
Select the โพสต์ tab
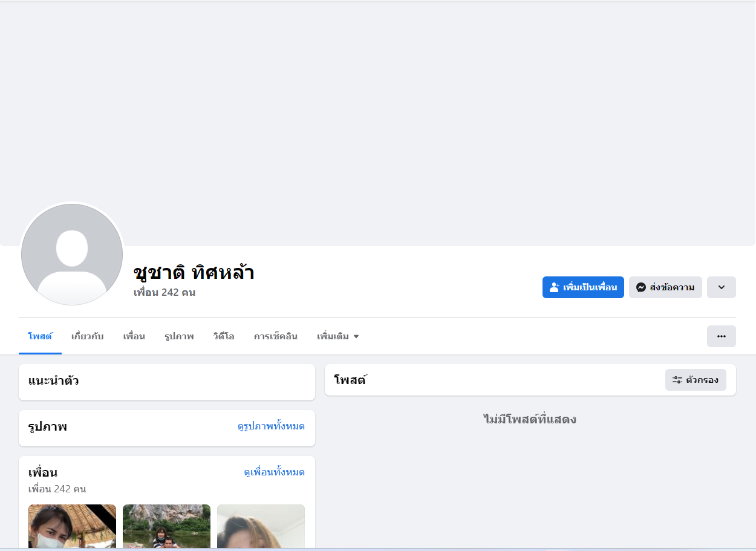40,336
